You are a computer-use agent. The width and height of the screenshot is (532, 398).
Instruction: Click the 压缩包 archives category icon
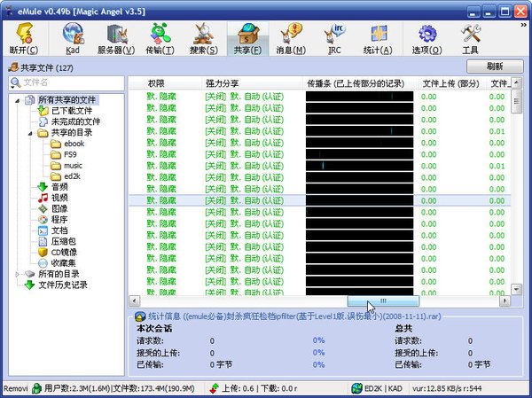coord(43,242)
